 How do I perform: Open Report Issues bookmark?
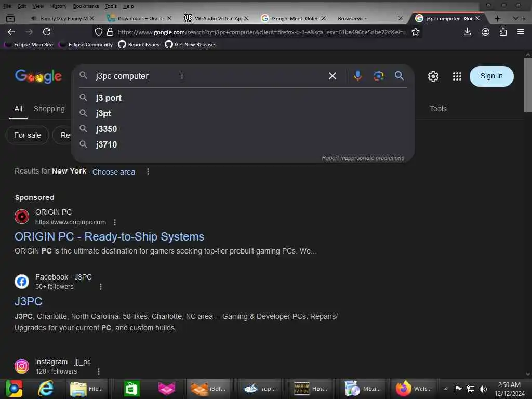tap(139, 45)
